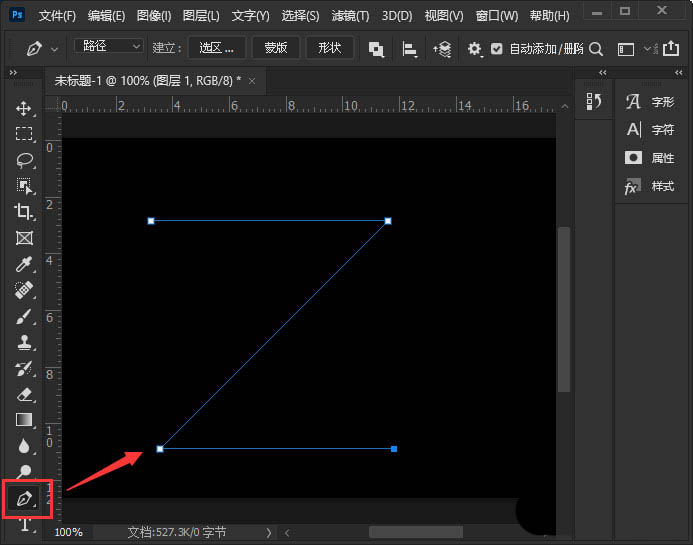
Task: Select the Type tool
Action: (x=25, y=525)
